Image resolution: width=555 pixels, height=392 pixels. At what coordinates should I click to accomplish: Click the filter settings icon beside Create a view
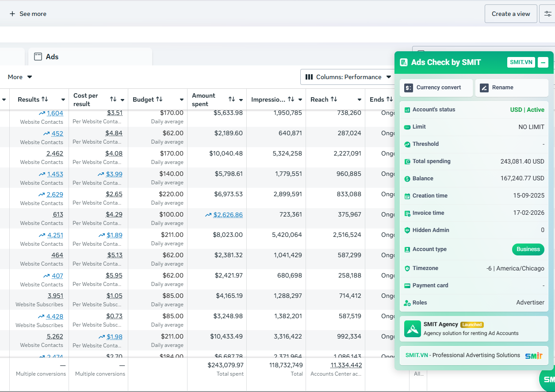(x=547, y=14)
